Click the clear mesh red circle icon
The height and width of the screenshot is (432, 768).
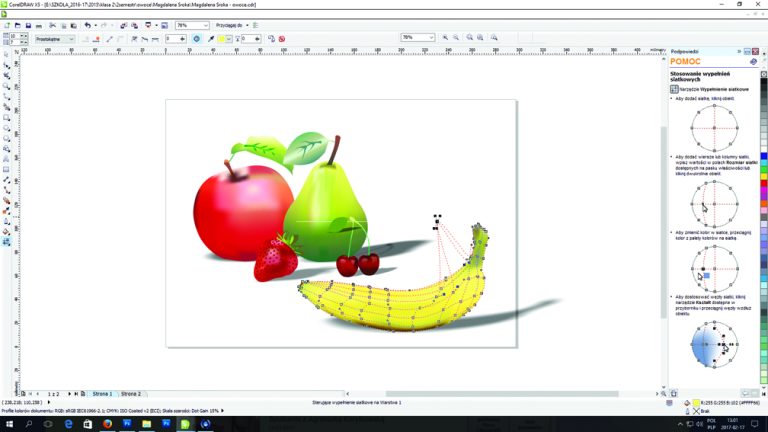[282, 39]
